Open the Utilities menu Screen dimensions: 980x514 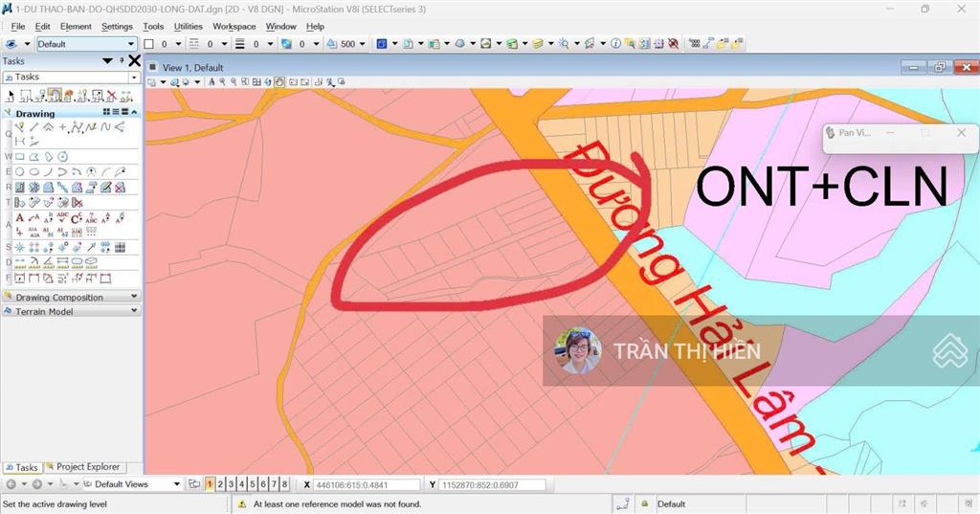pos(189,26)
